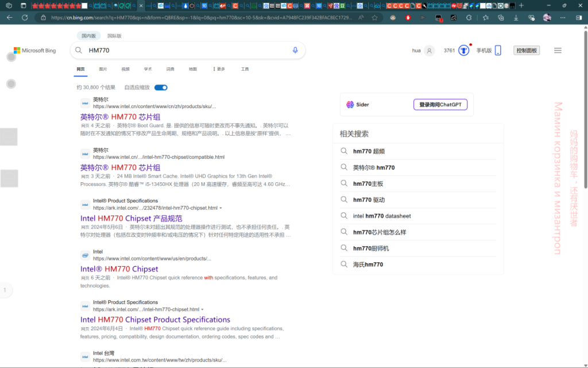Viewport: 588px width, 368px height.
Task: Open the red stop-hand blocker extension
Action: click(408, 18)
